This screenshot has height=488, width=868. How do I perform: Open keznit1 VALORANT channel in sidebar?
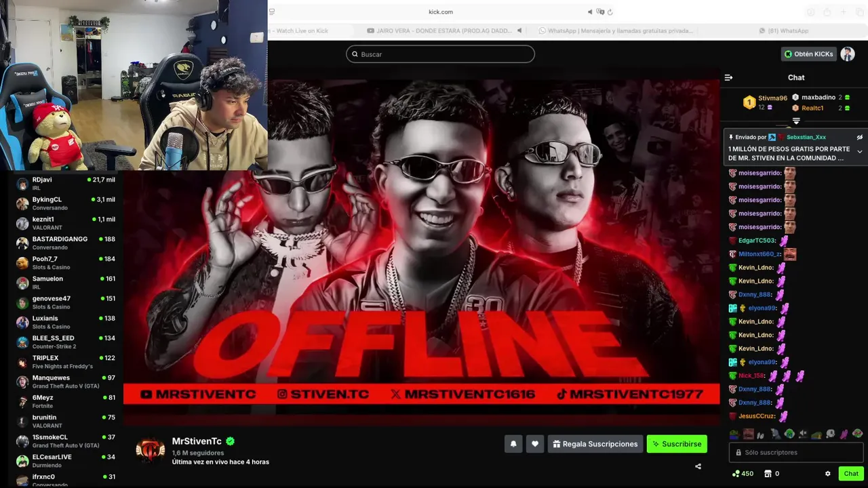66,223
